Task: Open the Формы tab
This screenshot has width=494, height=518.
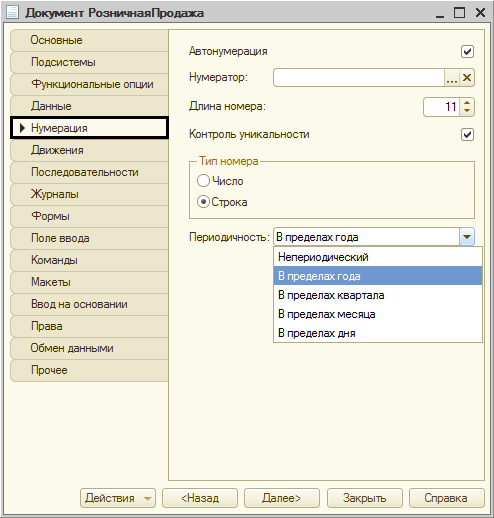Action: [89, 216]
